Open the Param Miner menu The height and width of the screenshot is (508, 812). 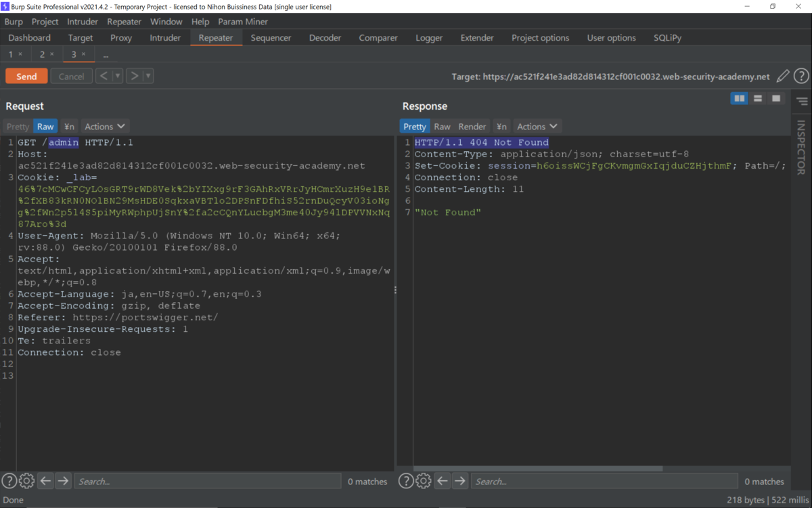tap(243, 22)
